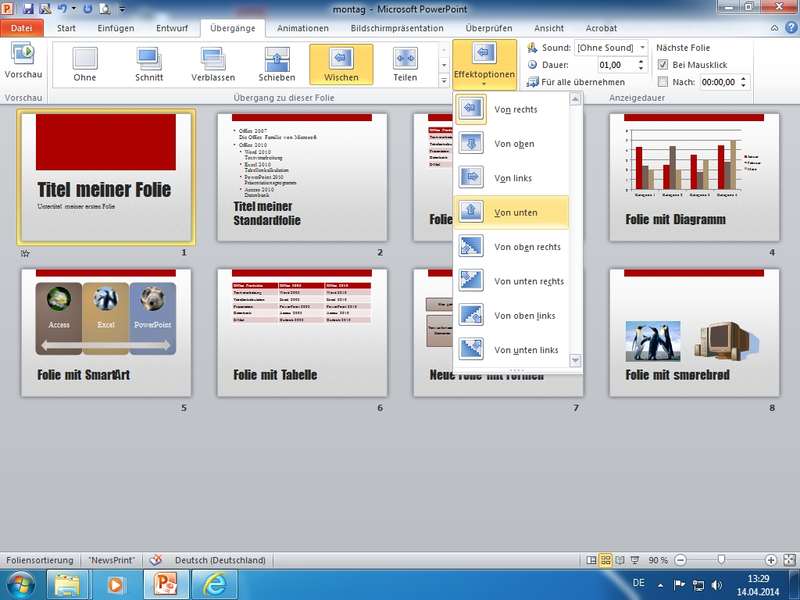This screenshot has height=600, width=800.
Task: Choose Von oben rechts effect icon
Action: pyautogui.click(x=470, y=246)
